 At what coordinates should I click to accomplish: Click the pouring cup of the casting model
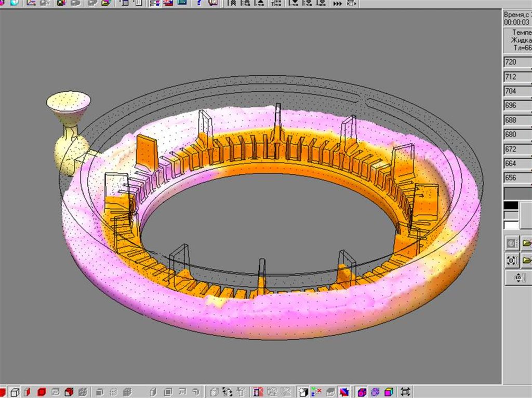pos(69,102)
